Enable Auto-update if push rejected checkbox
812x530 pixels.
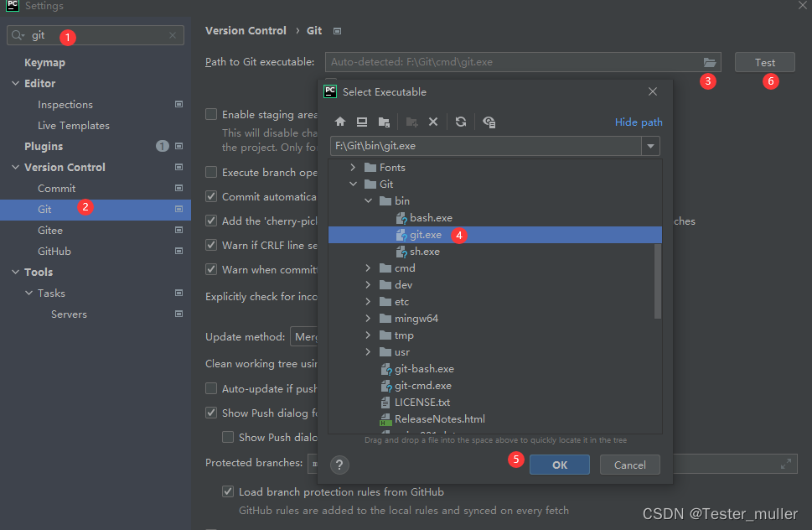211,388
